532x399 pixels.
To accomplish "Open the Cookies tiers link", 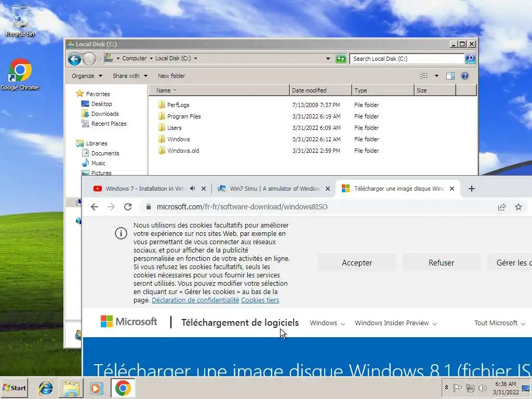I will click(x=260, y=300).
